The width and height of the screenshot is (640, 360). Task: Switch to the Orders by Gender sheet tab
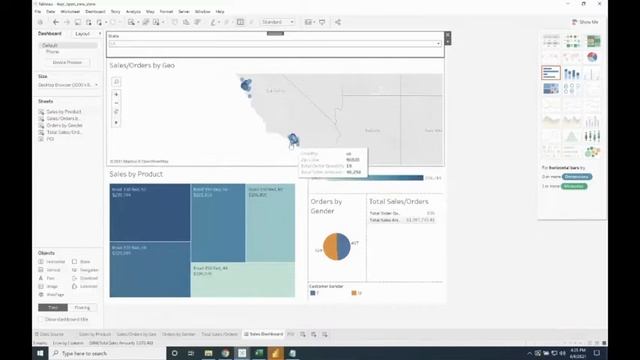178,334
